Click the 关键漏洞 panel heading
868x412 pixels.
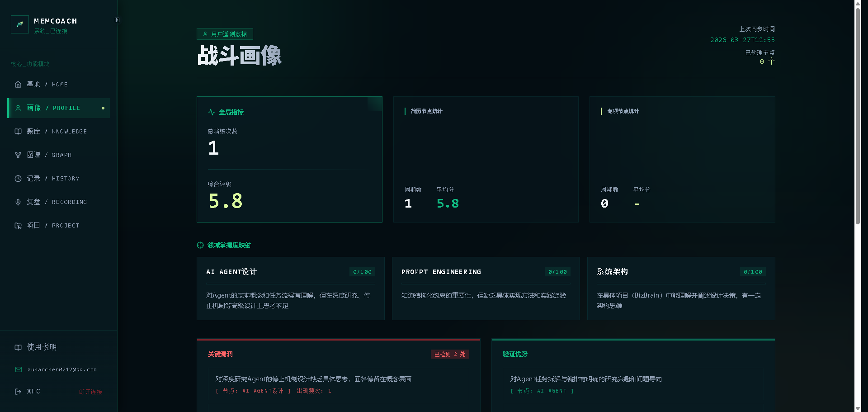tap(220, 354)
